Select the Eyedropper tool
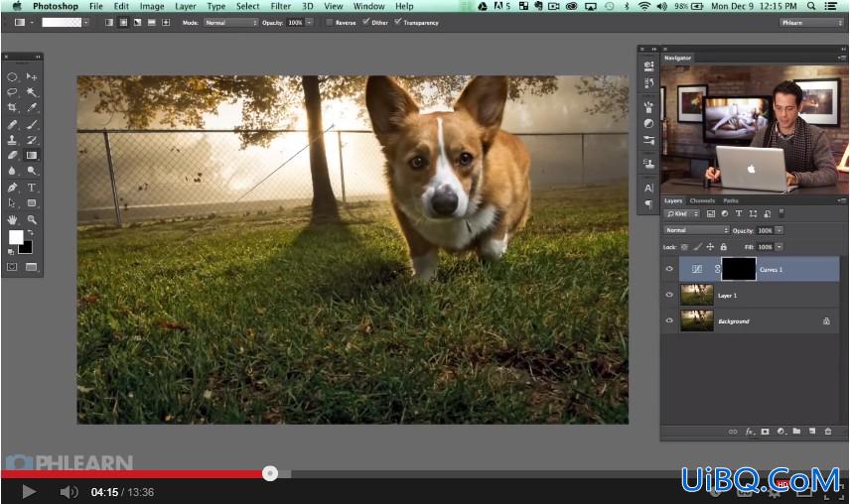The width and height of the screenshot is (850, 504). [32, 108]
